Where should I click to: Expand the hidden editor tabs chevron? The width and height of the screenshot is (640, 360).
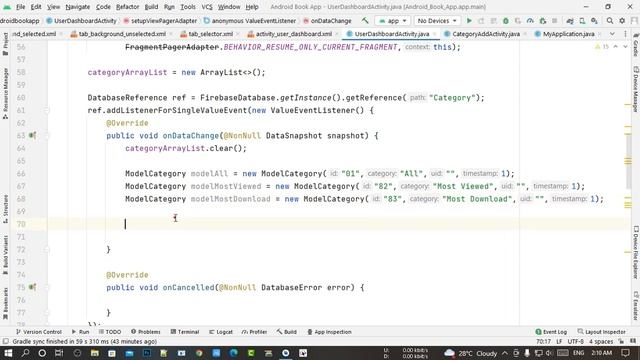[x=612, y=34]
